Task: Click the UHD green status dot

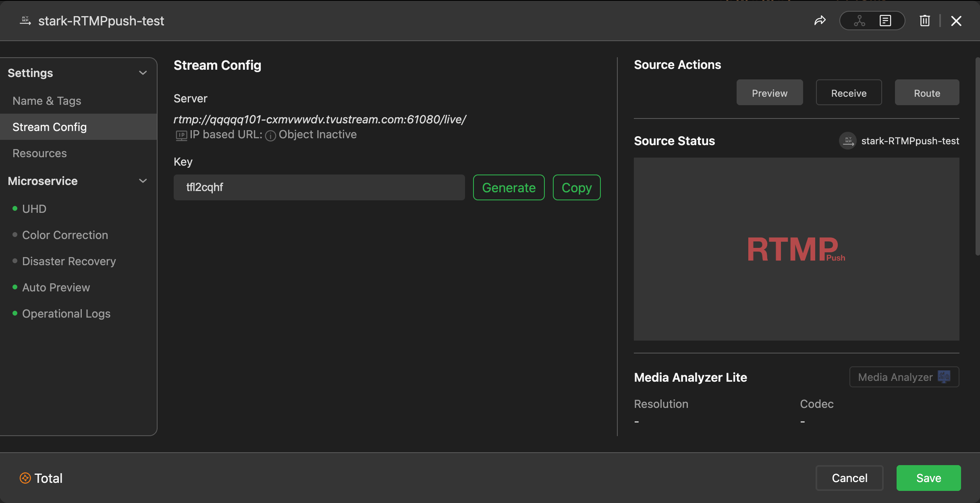Action: pos(15,208)
